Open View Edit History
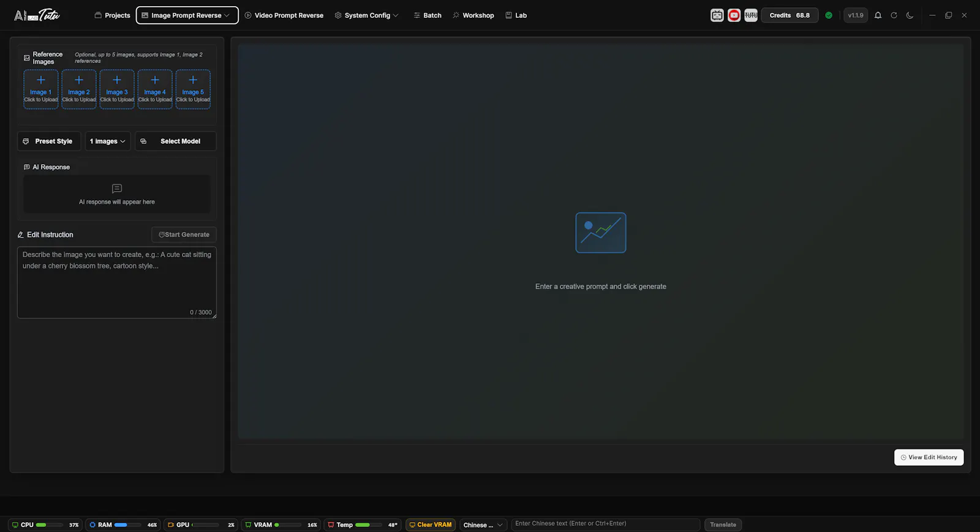980x532 pixels. click(x=929, y=457)
